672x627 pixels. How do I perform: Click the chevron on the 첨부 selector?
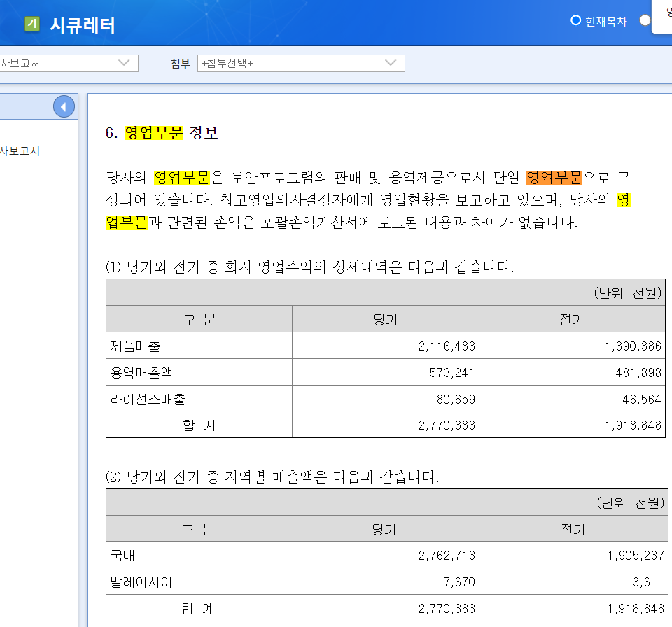391,63
